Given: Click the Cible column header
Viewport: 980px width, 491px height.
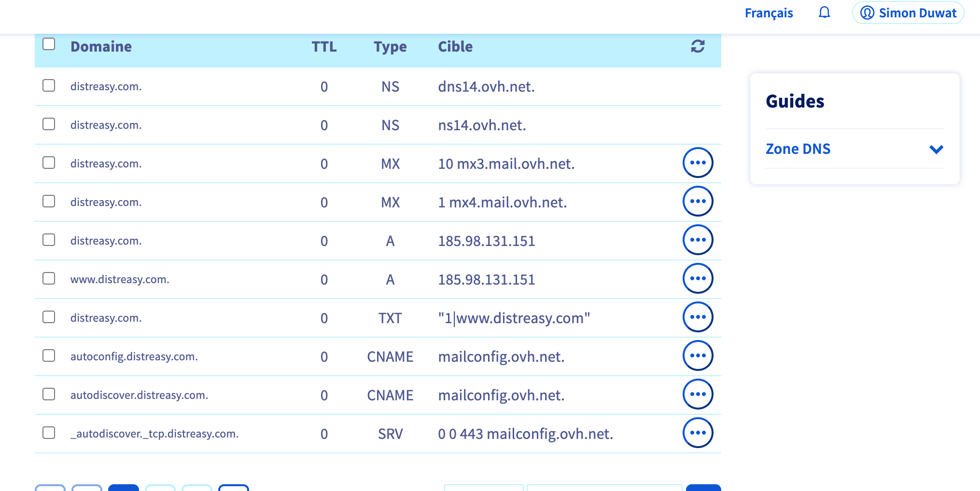Looking at the screenshot, I should (455, 47).
